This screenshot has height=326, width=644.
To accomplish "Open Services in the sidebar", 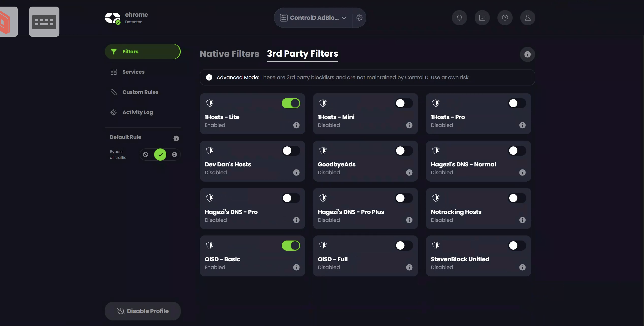I will [x=143, y=72].
